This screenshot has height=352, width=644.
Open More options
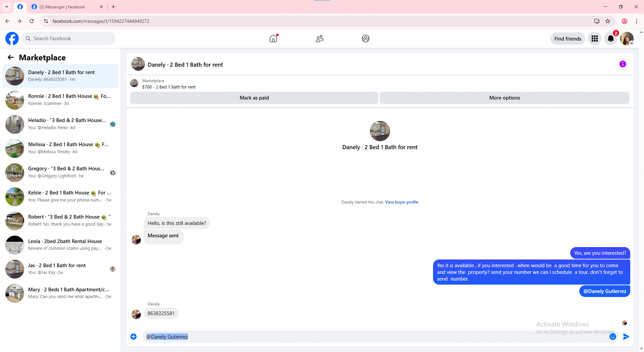tap(504, 98)
